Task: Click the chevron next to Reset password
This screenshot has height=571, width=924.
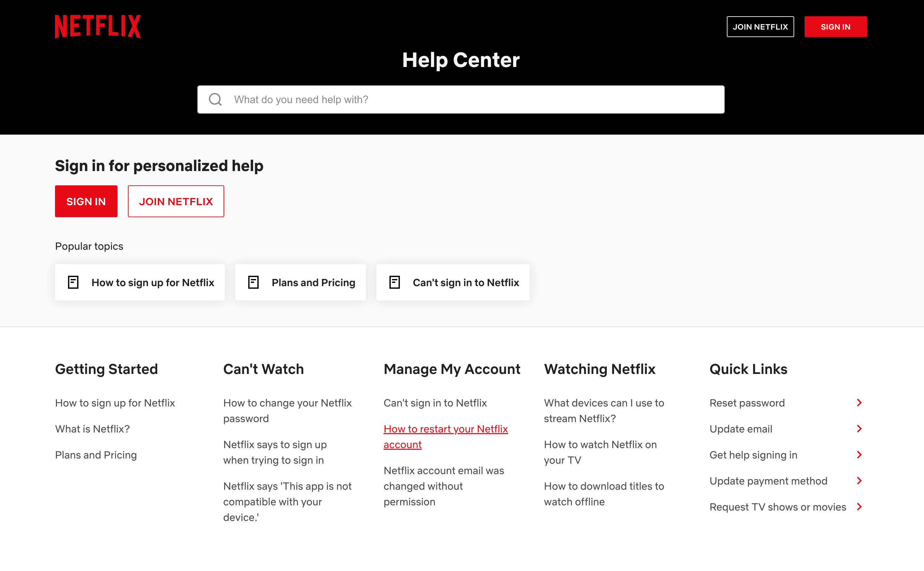Action: 859,403
